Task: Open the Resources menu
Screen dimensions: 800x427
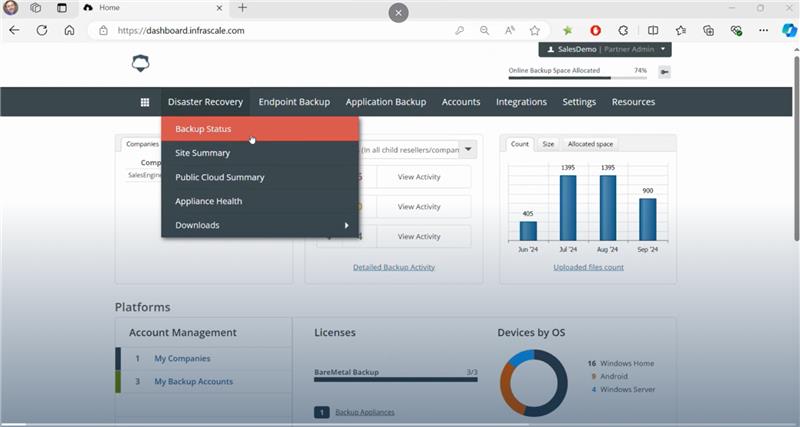Action: tap(633, 102)
